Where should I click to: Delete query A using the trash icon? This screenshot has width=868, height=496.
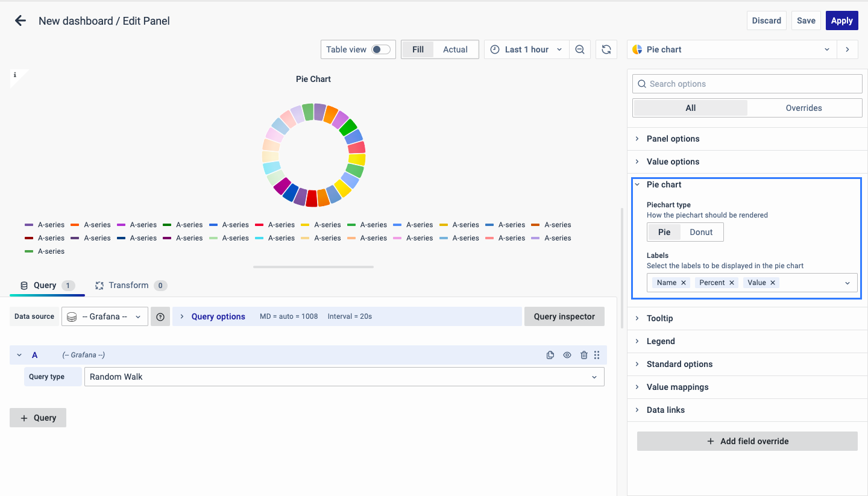[x=583, y=355]
